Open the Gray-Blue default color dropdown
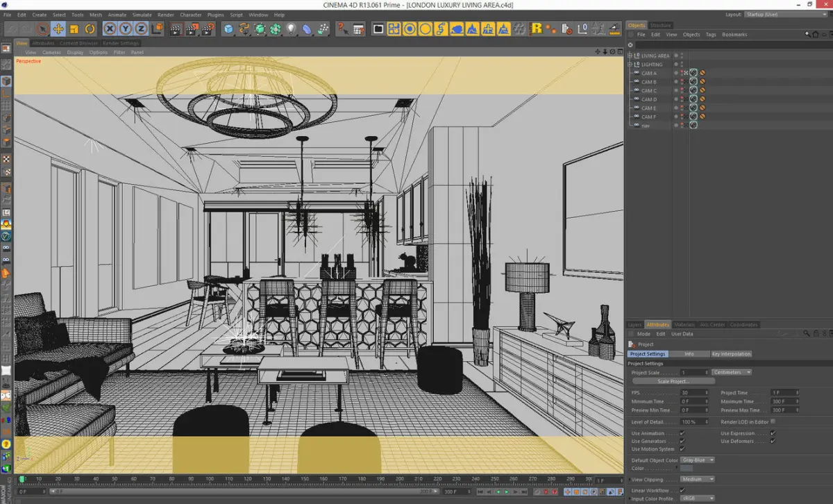 click(698, 460)
